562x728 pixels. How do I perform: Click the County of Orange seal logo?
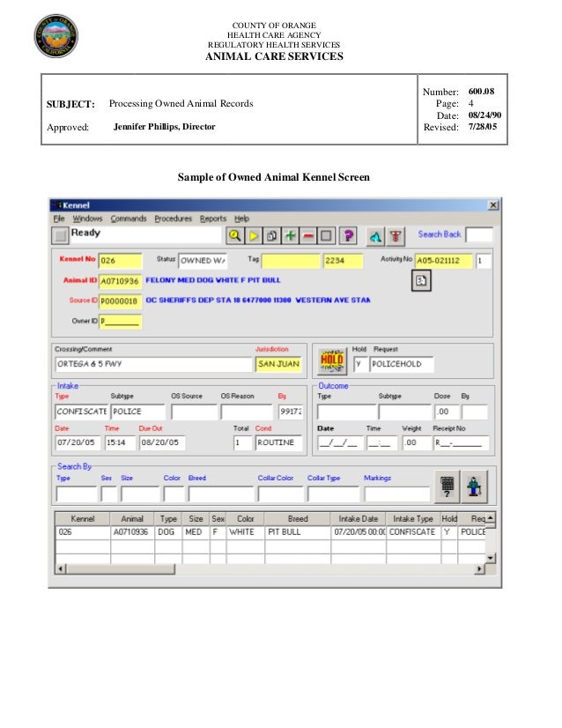click(x=56, y=36)
